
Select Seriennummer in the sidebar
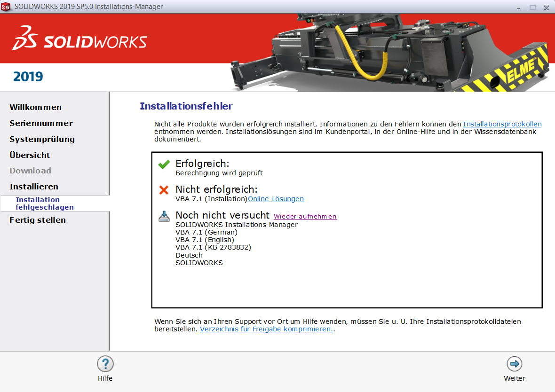tap(41, 123)
